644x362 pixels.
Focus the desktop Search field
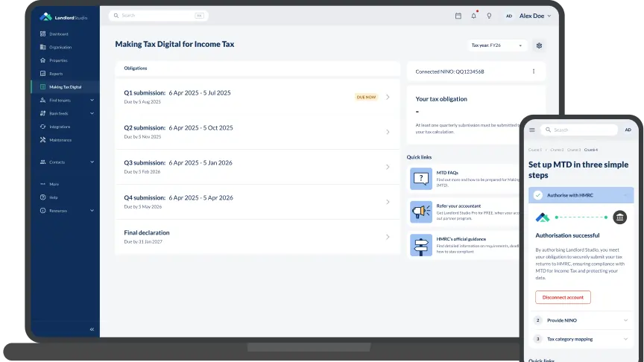159,16
